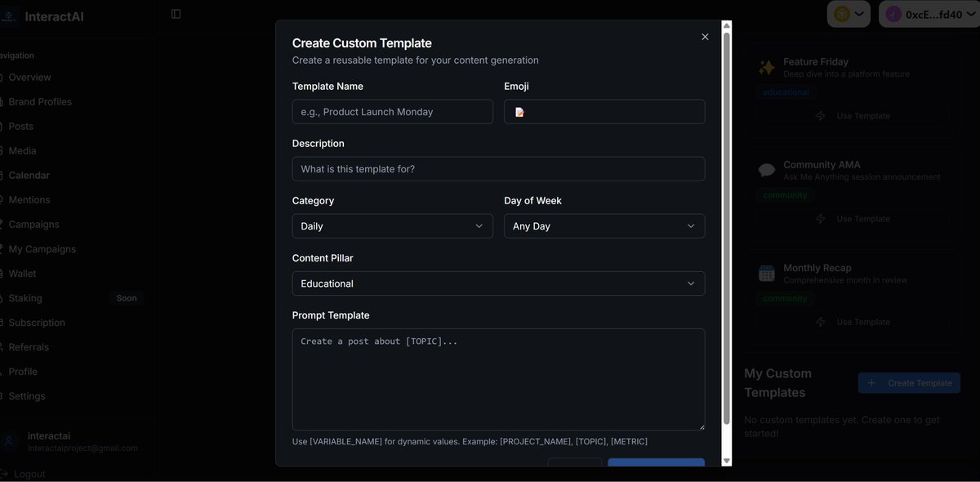Open the wallet address 0xcE...fd40 menu
Viewport: 980px width, 482px height.
click(929, 14)
